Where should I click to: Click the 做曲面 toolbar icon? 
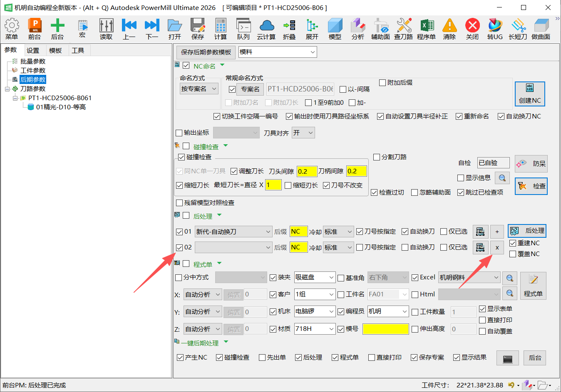[x=541, y=29]
